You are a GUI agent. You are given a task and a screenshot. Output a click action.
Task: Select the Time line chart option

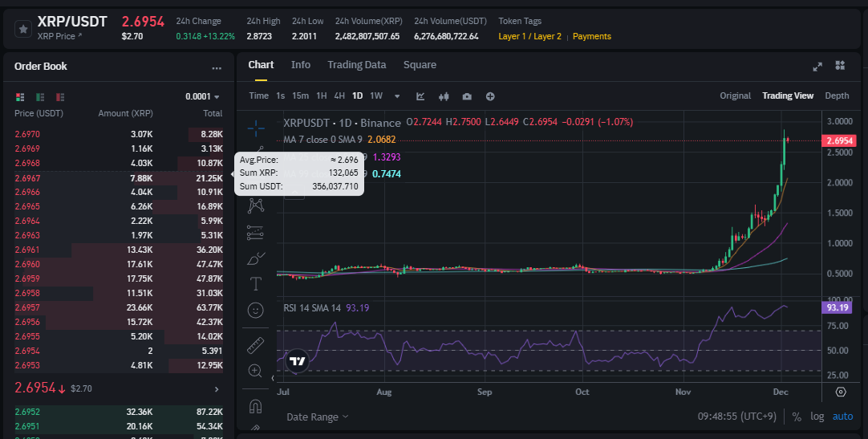[x=258, y=96]
